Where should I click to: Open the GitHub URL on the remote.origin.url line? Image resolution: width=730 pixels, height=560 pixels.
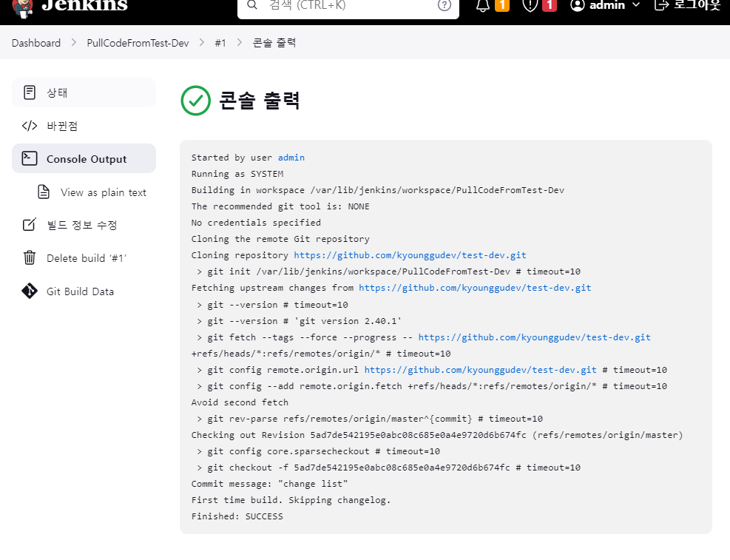click(x=481, y=370)
